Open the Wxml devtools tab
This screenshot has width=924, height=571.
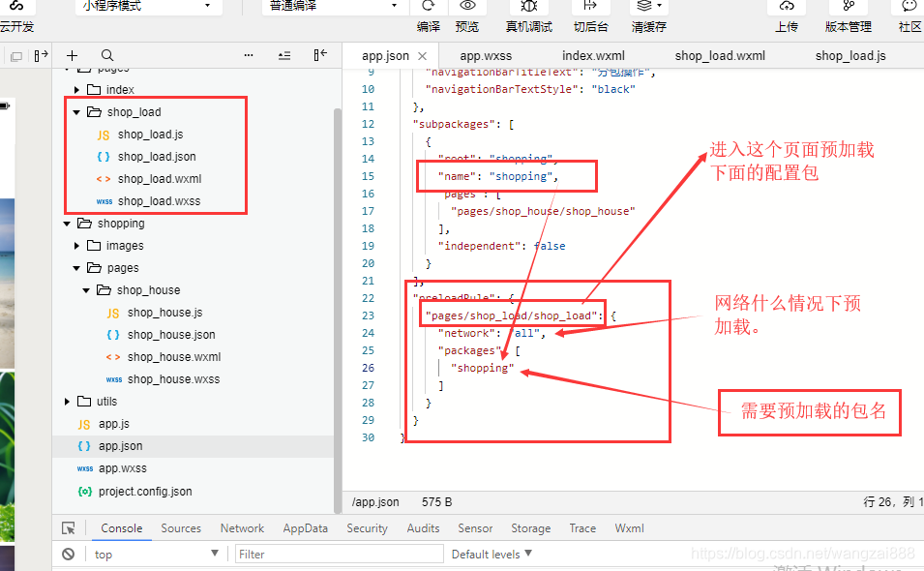click(629, 528)
